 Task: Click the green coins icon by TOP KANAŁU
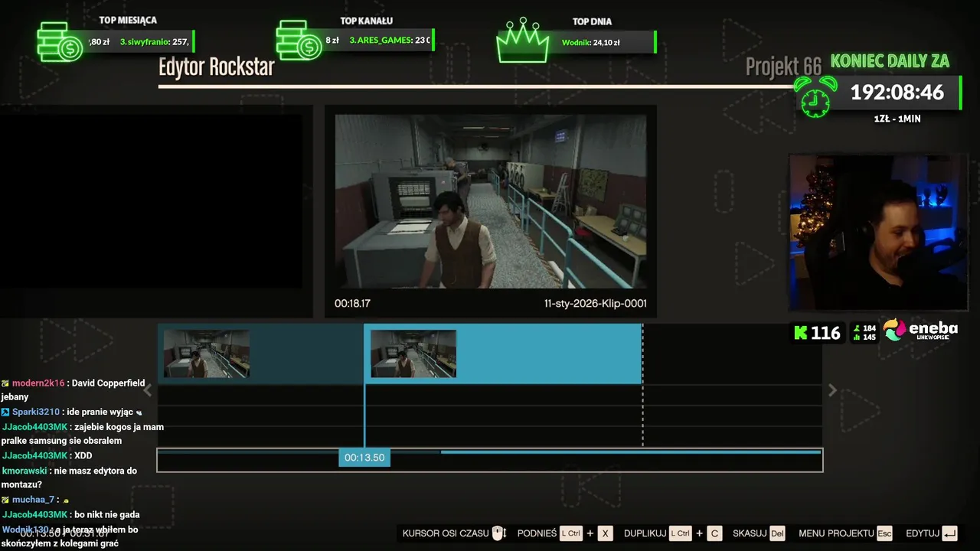tap(299, 41)
